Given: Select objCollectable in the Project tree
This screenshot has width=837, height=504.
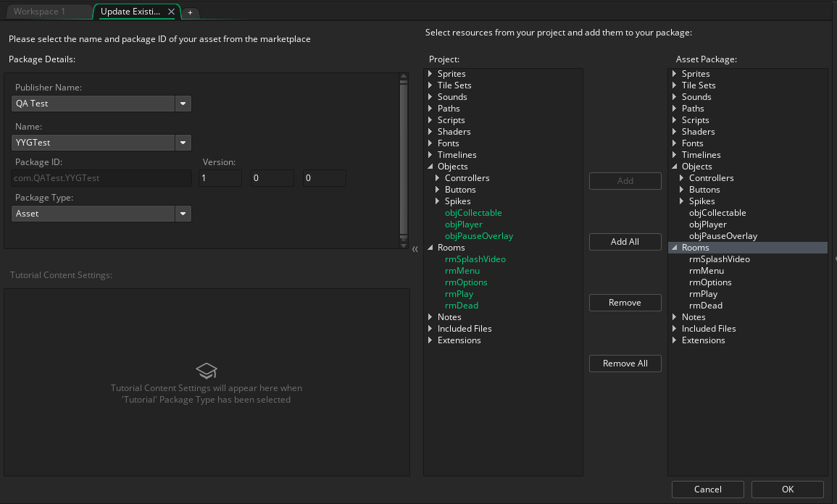Looking at the screenshot, I should coord(473,213).
